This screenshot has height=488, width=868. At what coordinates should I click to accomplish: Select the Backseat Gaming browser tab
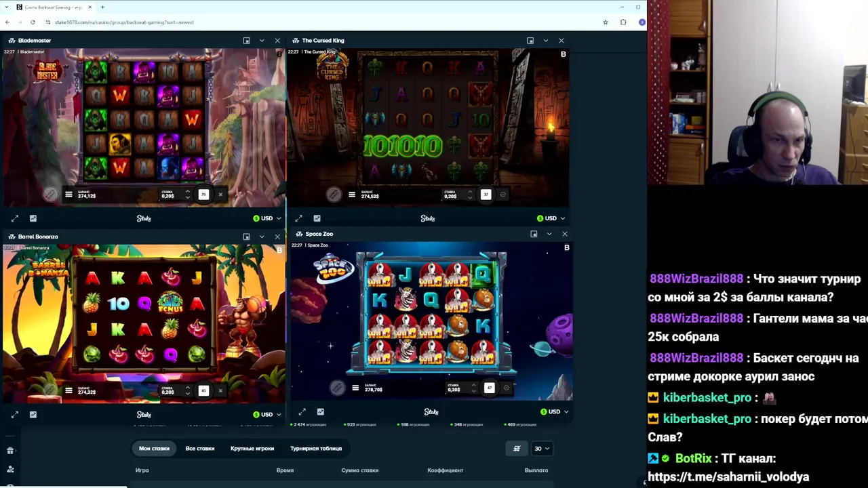pyautogui.click(x=53, y=7)
